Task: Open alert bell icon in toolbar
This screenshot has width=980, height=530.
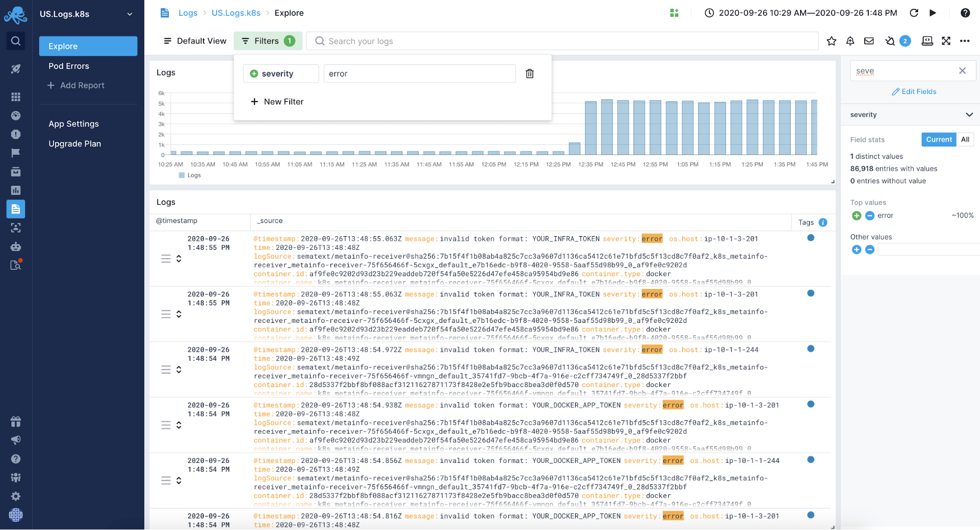Action: [850, 41]
